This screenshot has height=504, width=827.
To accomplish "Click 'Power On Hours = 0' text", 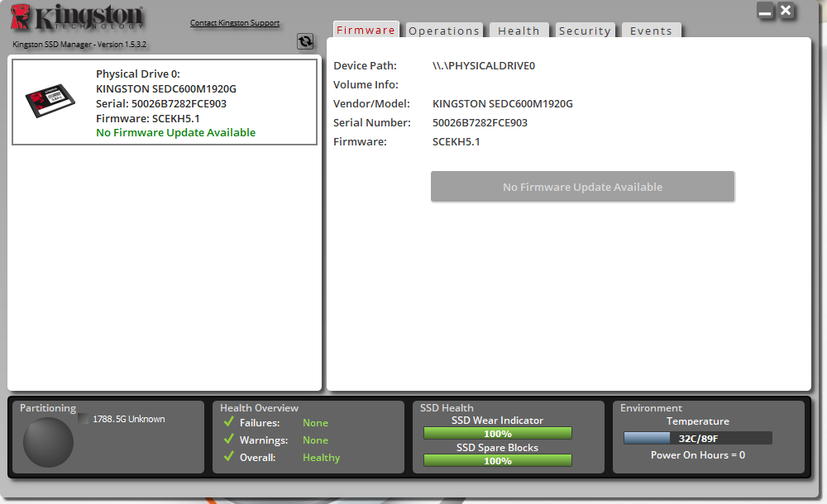I will 698,455.
